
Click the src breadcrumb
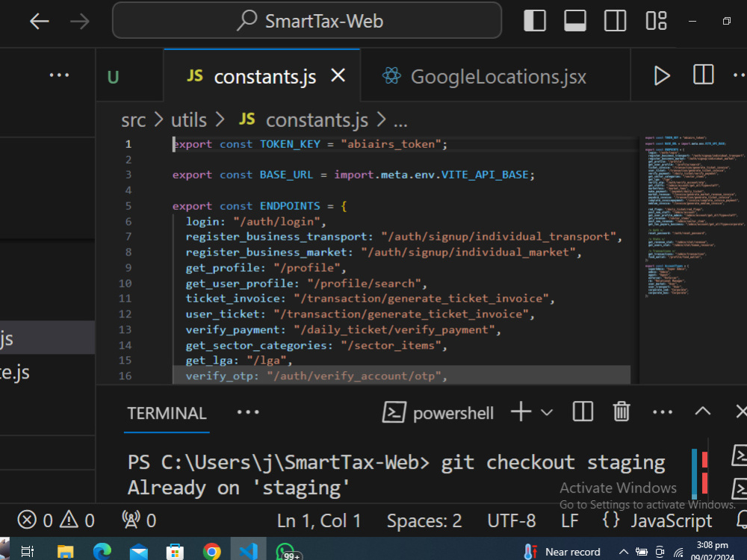133,120
